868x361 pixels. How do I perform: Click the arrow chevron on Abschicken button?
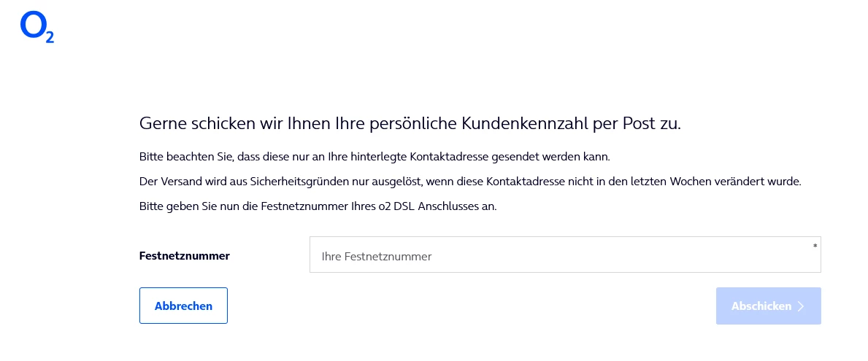801,306
